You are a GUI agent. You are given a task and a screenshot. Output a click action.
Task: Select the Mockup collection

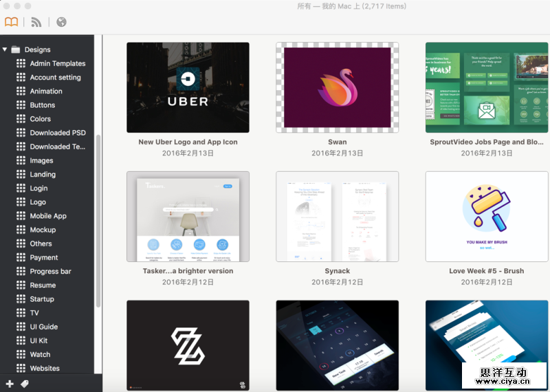(43, 230)
